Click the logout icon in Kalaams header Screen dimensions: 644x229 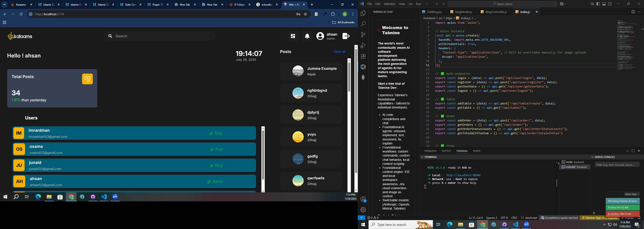tap(346, 36)
